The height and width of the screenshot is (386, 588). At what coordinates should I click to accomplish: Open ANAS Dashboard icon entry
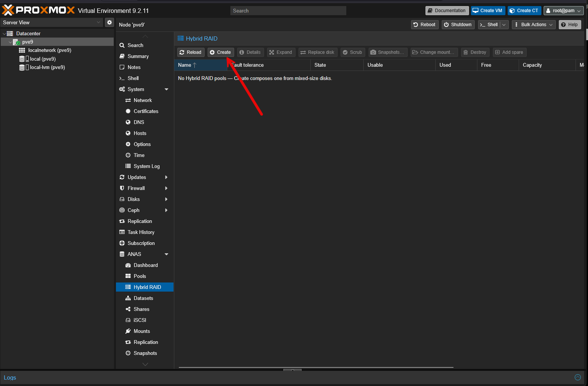(x=128, y=265)
